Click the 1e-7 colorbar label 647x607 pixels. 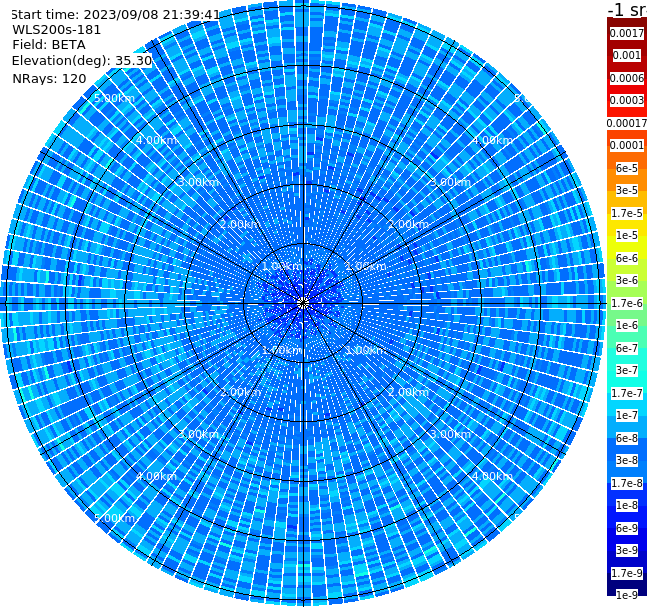[x=627, y=415]
